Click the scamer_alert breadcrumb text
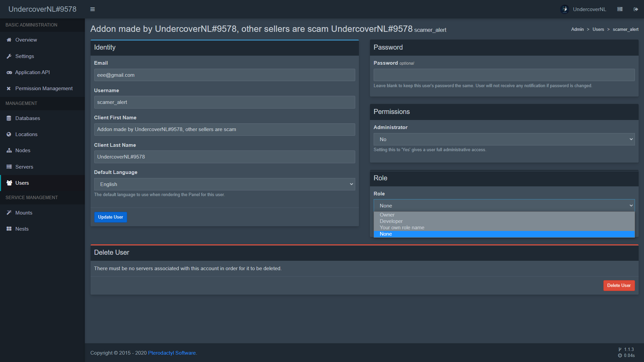This screenshot has width=644, height=362. coord(626,29)
